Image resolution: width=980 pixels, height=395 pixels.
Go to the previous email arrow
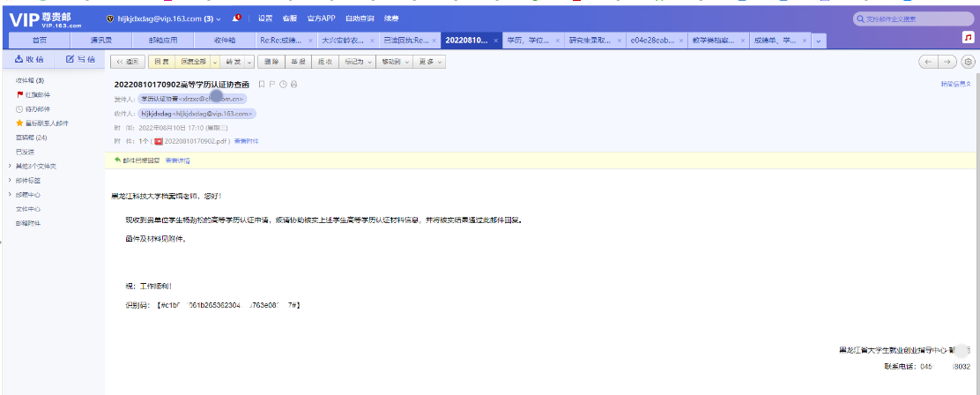tap(928, 62)
